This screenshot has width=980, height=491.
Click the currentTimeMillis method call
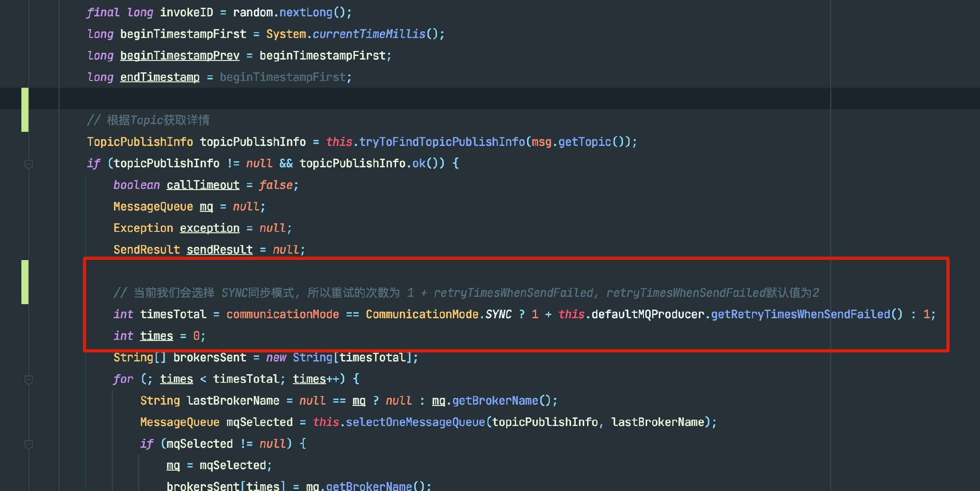[369, 34]
